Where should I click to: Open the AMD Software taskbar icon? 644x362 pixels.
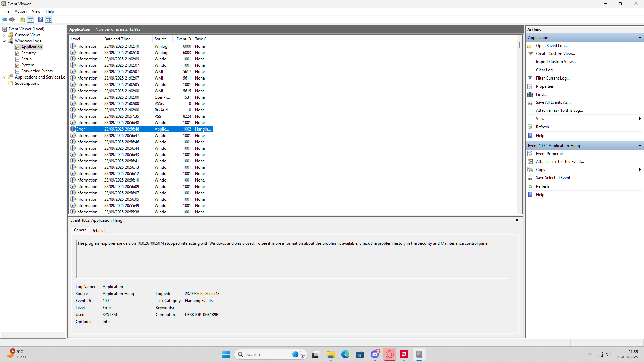pyautogui.click(x=404, y=354)
